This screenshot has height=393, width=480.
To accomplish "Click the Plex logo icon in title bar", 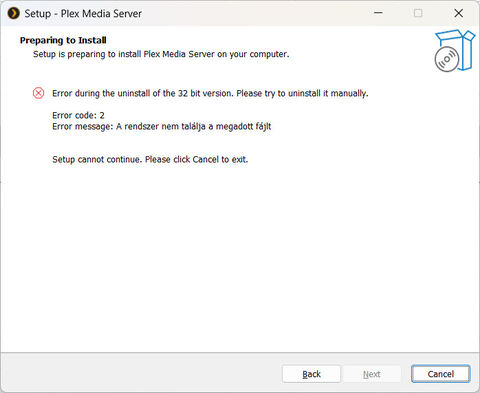I will 14,14.
